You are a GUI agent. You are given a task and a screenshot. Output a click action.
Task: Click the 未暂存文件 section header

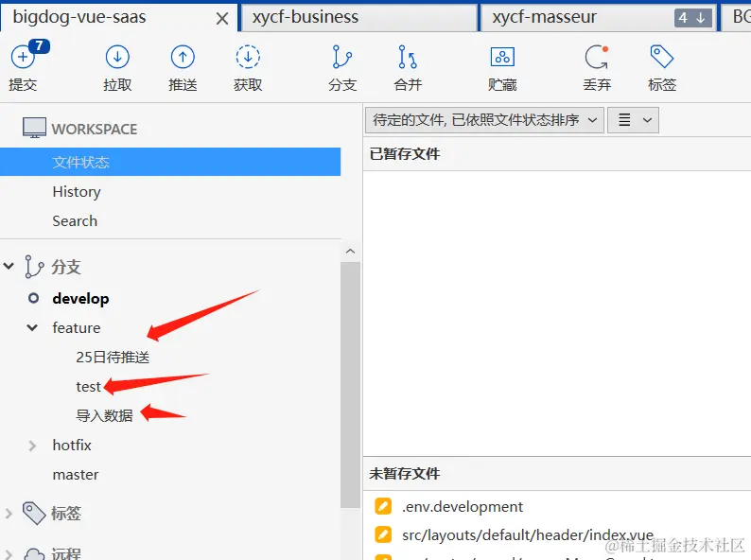tap(404, 474)
